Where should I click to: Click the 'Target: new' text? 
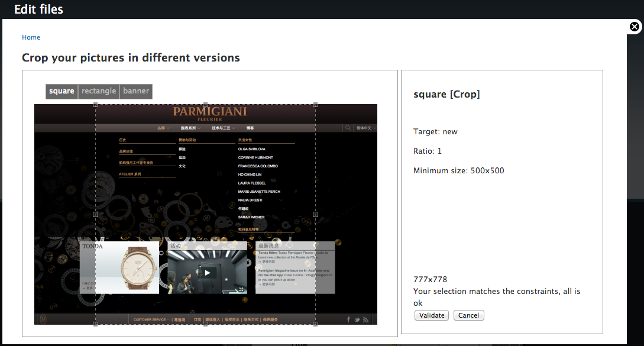point(435,132)
